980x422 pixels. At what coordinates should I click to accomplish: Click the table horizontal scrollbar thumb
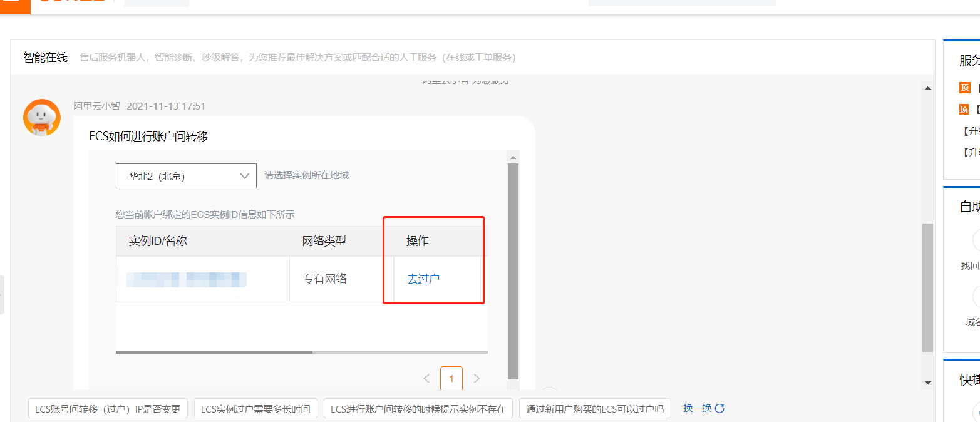pos(214,352)
